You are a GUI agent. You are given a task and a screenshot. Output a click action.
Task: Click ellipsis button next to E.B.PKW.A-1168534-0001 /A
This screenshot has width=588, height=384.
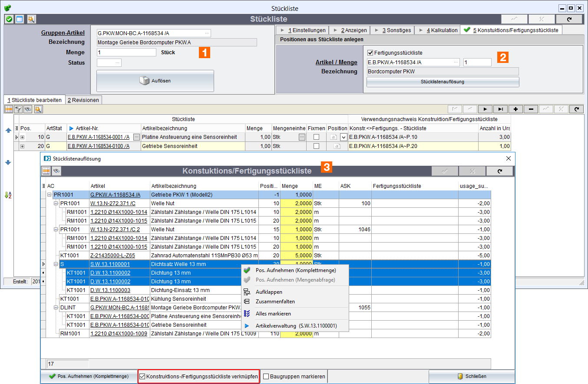(136, 137)
